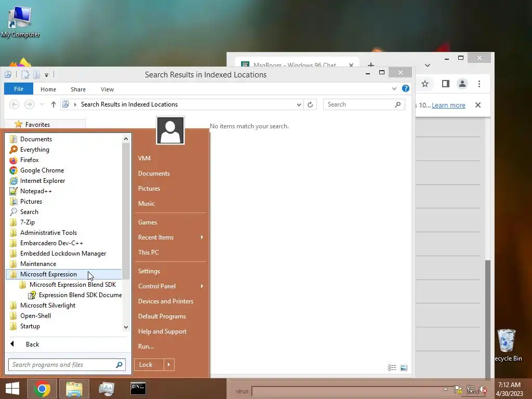Bookmark page with Chrome star icon

click(x=425, y=84)
